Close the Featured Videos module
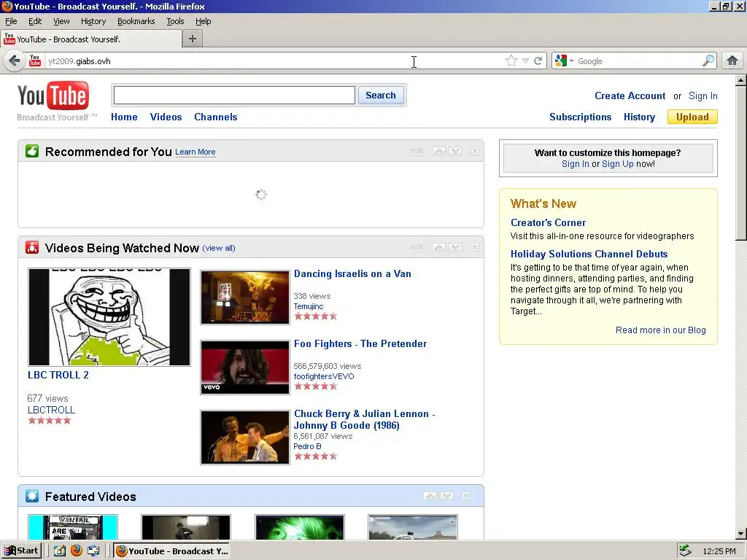This screenshot has width=747, height=560. tap(466, 496)
